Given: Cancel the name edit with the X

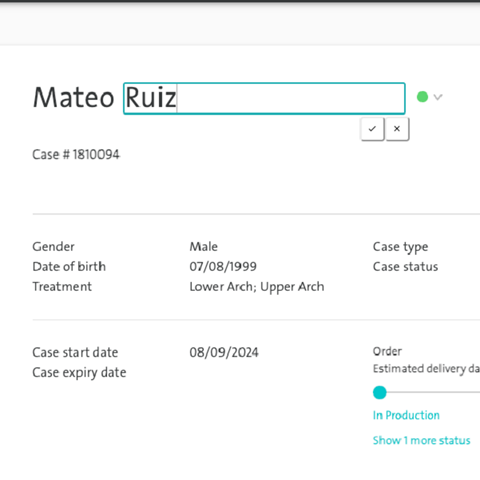Looking at the screenshot, I should tap(397, 129).
